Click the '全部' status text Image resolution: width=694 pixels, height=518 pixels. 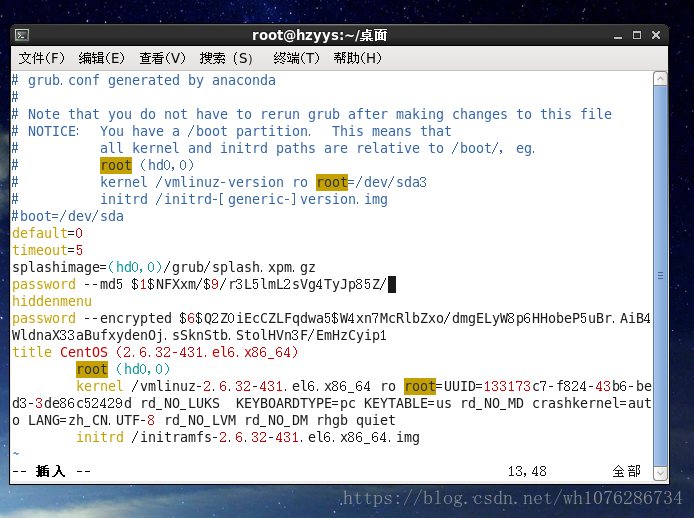tap(626, 471)
